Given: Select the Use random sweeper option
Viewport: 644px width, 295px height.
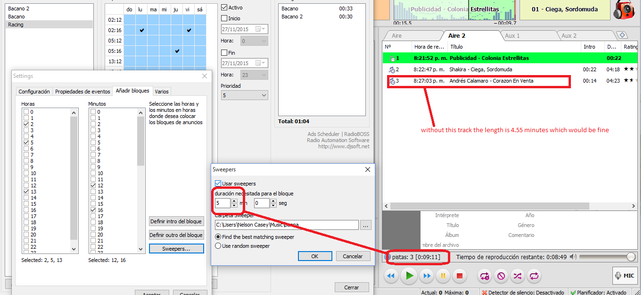Looking at the screenshot, I should 218,246.
